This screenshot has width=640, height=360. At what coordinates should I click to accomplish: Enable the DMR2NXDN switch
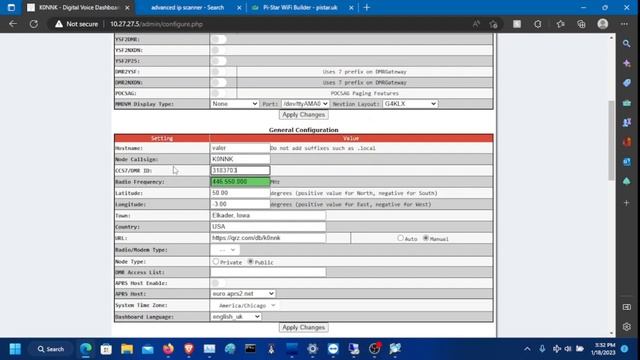pos(219,82)
